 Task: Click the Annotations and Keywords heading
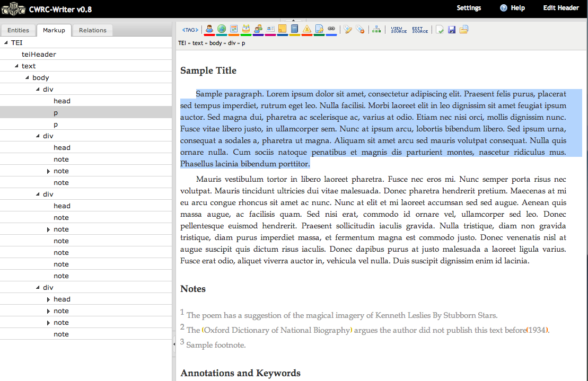(240, 373)
